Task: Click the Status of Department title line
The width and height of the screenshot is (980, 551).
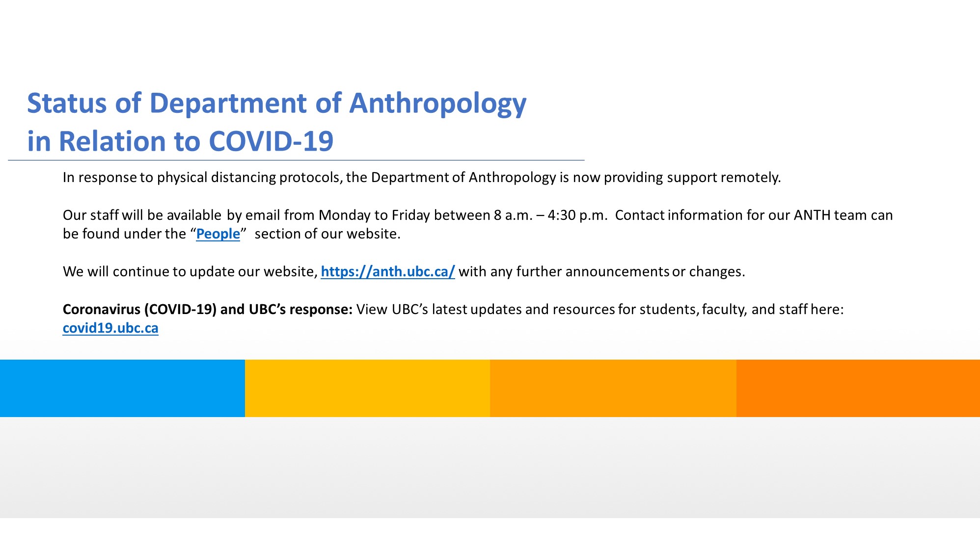Action: point(276,104)
